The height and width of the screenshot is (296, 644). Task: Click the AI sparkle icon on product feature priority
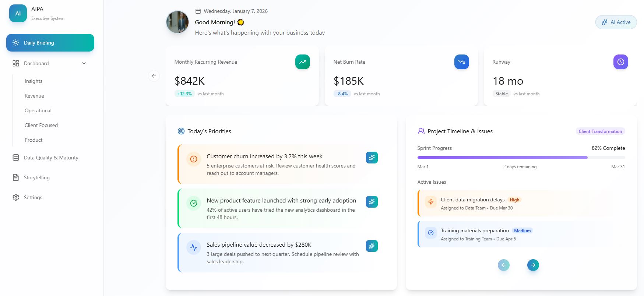[372, 202]
